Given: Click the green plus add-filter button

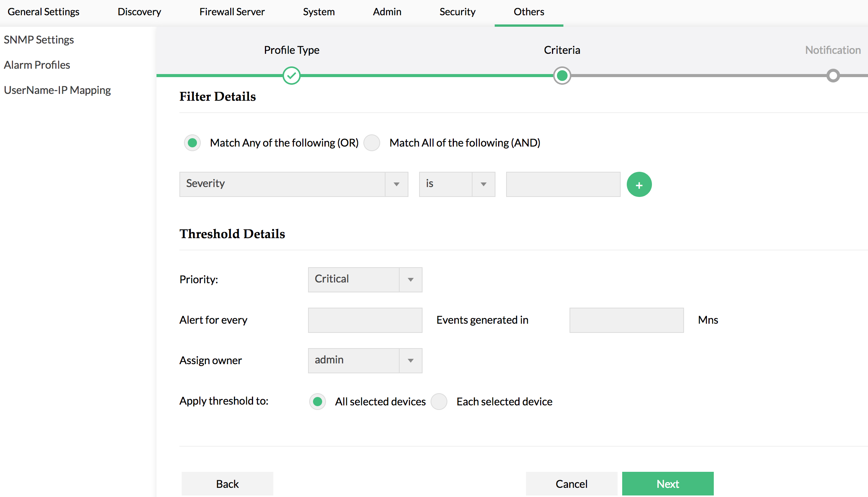Looking at the screenshot, I should (x=639, y=185).
